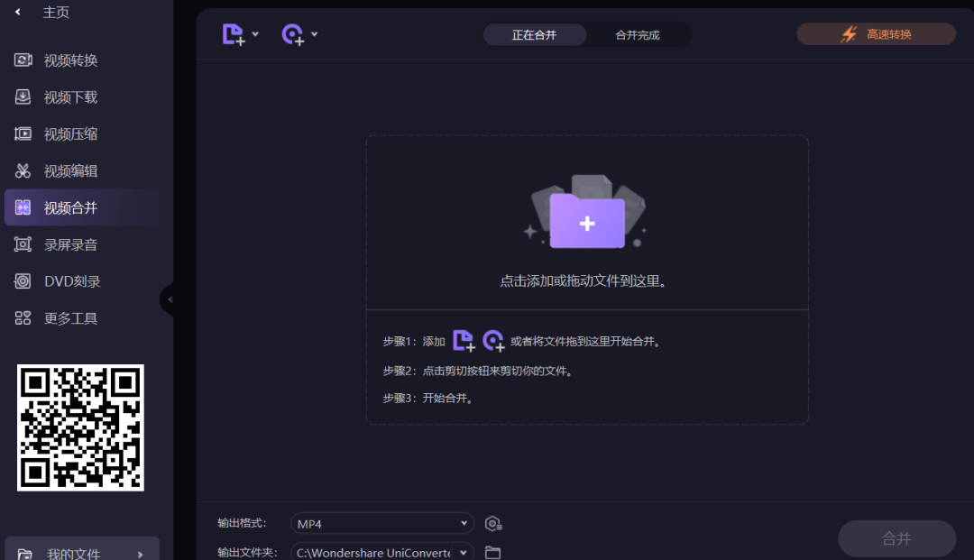Select the 正在合并 tab
Image resolution: width=974 pixels, height=560 pixels.
(535, 34)
